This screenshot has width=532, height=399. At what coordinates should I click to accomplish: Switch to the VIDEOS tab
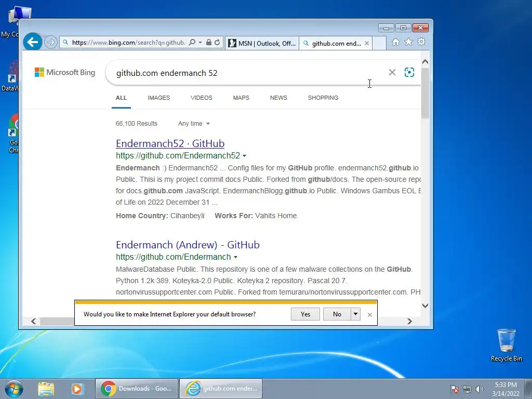(202, 98)
